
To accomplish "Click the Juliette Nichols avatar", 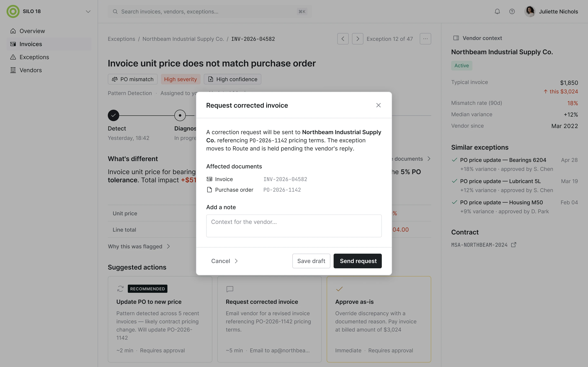I will click(530, 11).
